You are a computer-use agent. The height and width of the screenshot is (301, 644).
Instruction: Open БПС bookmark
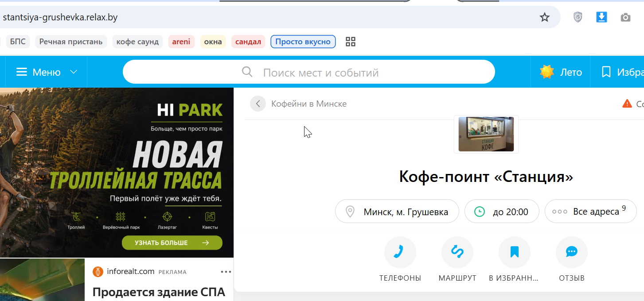click(18, 42)
